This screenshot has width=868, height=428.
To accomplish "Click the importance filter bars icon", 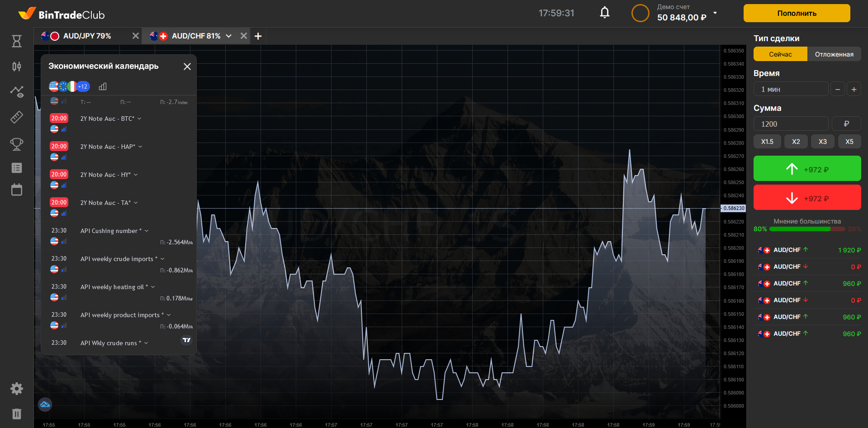I will (103, 86).
